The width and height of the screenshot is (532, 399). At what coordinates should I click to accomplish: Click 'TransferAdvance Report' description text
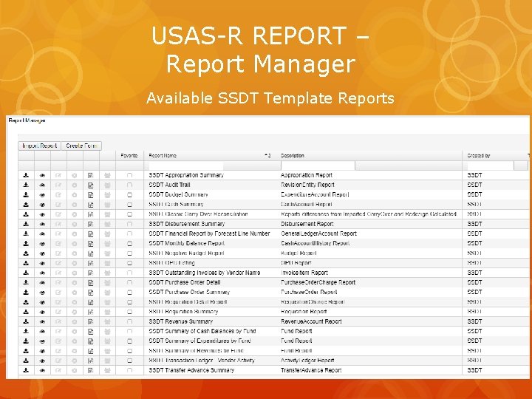[311, 370]
